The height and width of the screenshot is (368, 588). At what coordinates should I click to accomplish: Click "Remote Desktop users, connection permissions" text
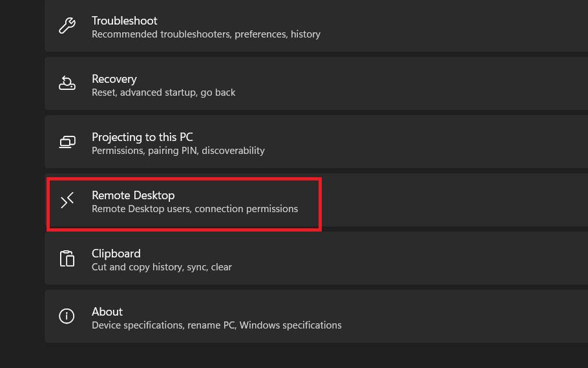(x=194, y=209)
